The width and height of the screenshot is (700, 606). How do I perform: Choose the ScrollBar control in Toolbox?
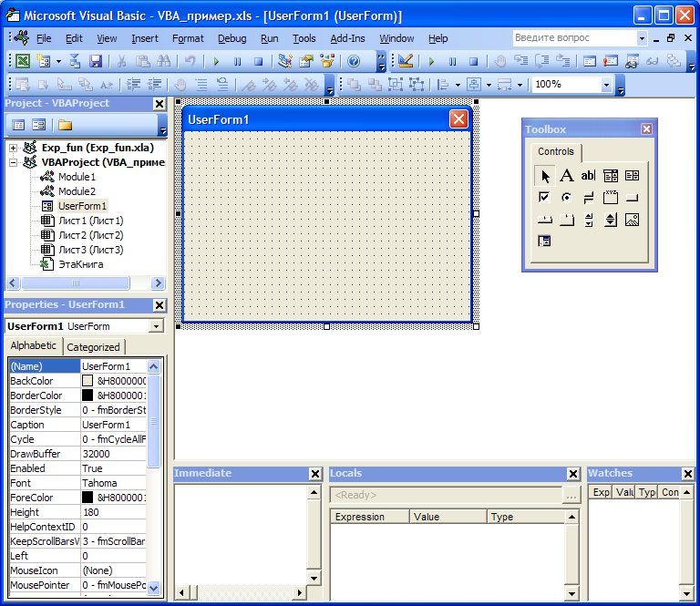pyautogui.click(x=589, y=219)
